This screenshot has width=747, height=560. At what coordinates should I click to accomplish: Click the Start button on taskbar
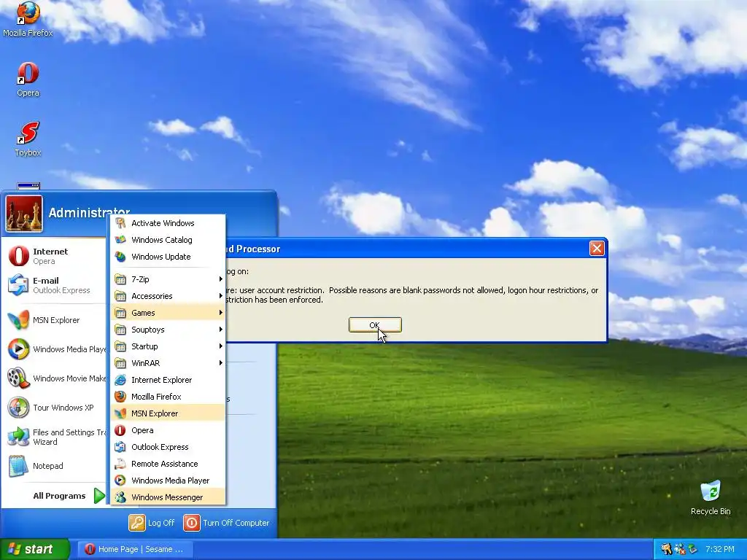35,549
